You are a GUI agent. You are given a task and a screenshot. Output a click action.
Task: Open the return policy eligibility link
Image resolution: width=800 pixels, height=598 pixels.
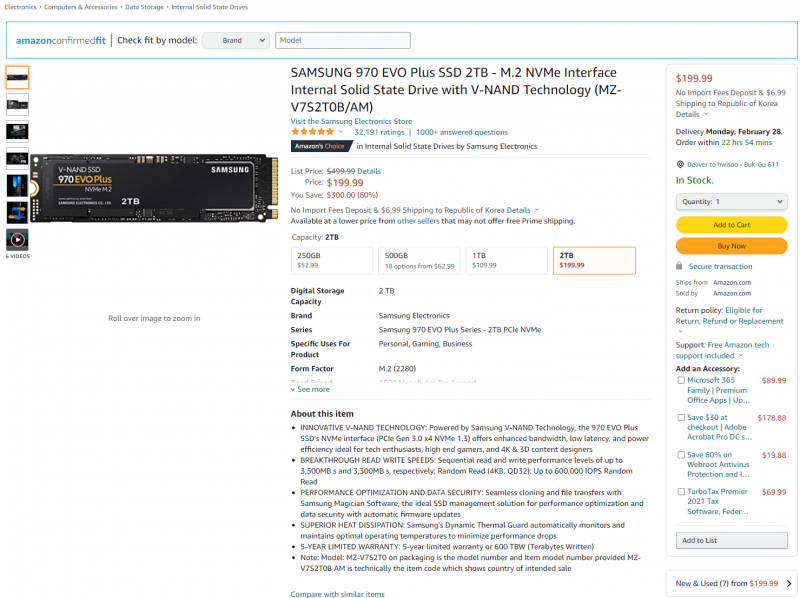pos(730,316)
